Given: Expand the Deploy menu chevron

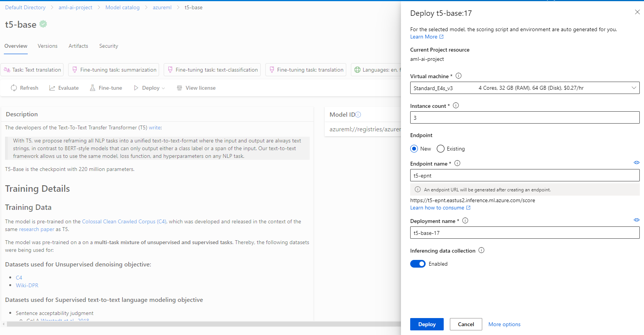Looking at the screenshot, I should pyautogui.click(x=163, y=88).
